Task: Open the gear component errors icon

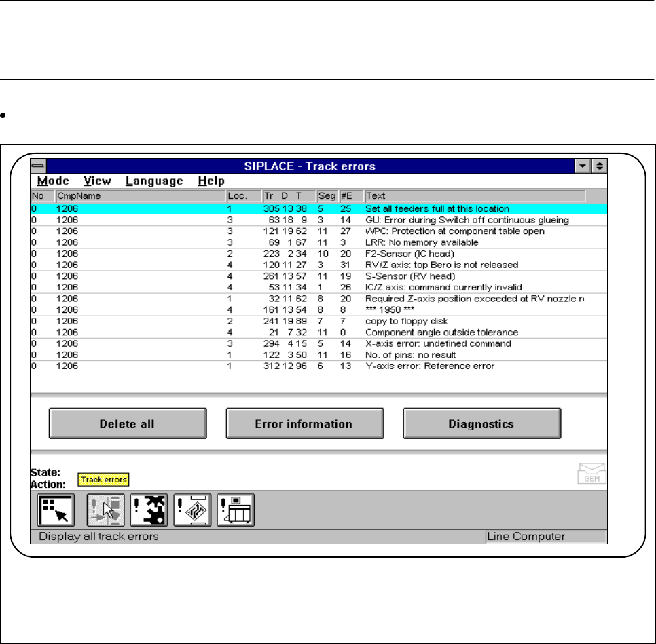Action: pos(149,510)
